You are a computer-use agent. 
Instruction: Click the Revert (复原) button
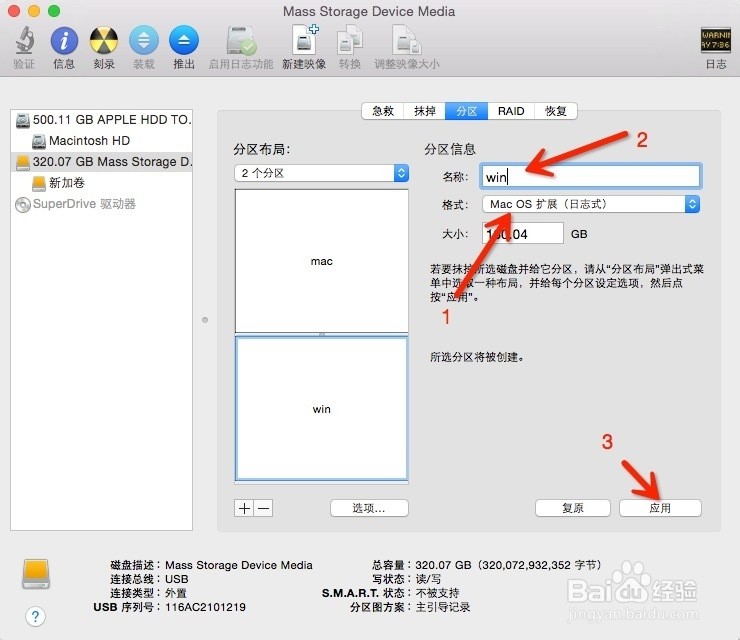coord(573,508)
